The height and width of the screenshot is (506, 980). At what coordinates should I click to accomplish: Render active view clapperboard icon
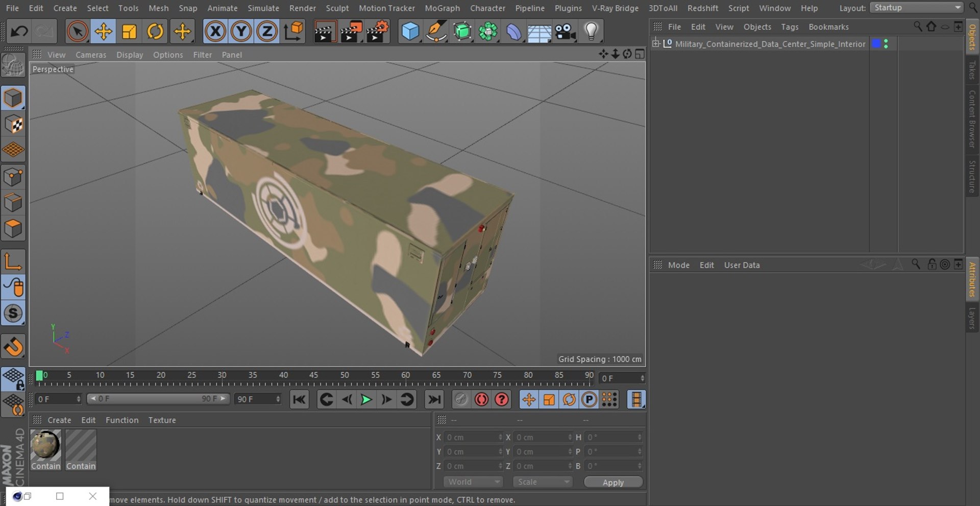[x=325, y=32]
